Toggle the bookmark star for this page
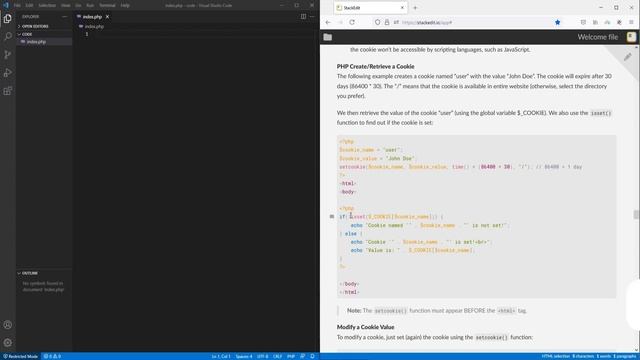Image resolution: width=640 pixels, height=360 pixels. tap(558, 22)
